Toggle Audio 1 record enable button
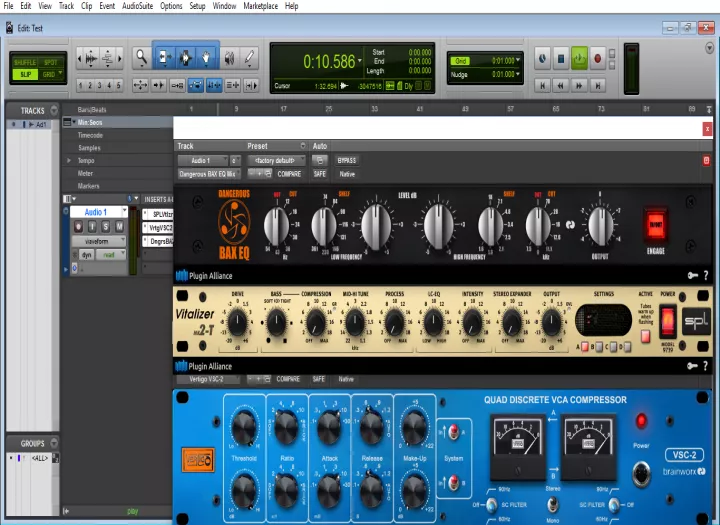Screen dimensions: 720x525 [x=78, y=226]
